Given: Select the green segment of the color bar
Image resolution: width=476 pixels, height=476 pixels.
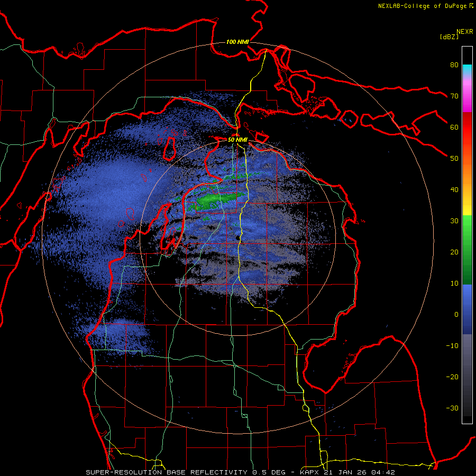Looking at the screenshot, I should coord(467,250).
